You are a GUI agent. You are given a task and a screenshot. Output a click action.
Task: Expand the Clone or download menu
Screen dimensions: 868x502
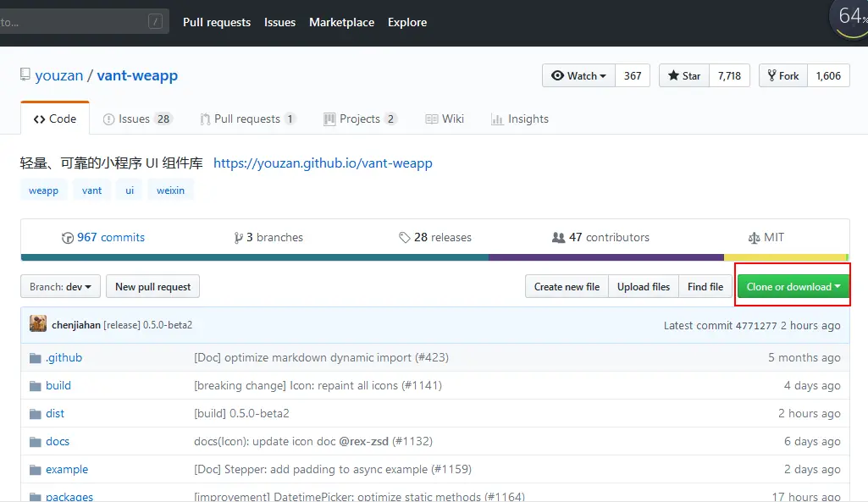tap(793, 287)
